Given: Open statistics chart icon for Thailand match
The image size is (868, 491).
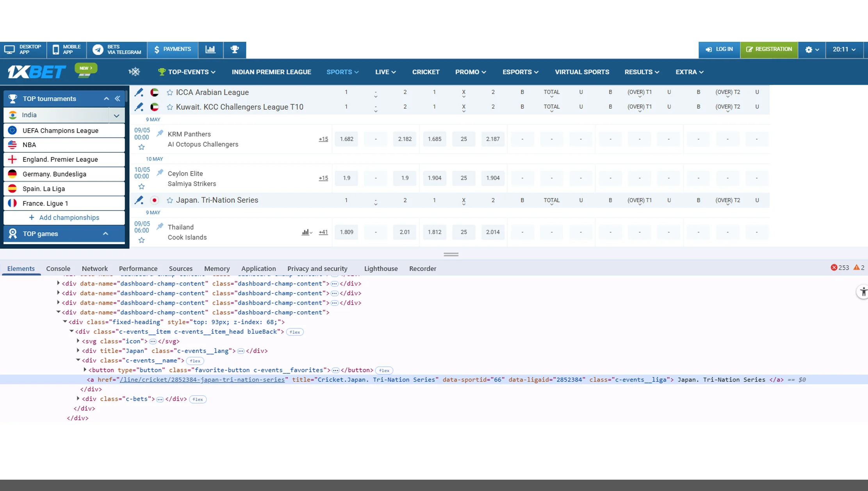Looking at the screenshot, I should click(x=306, y=232).
